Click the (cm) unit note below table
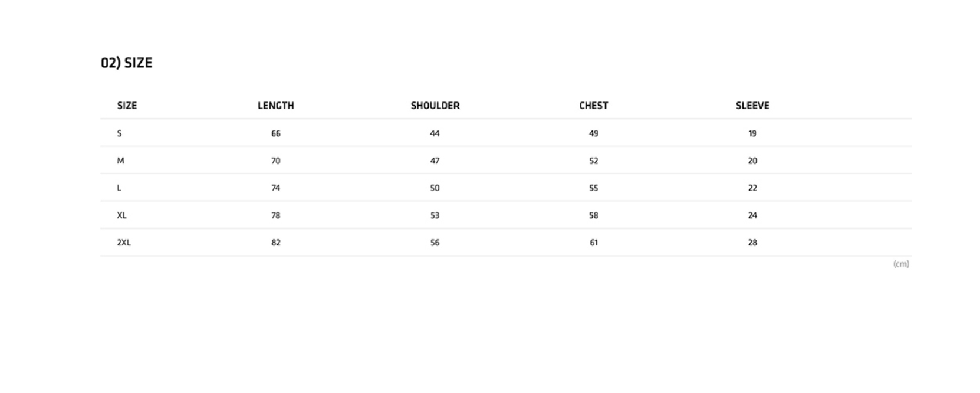The image size is (980, 393). pos(901,264)
